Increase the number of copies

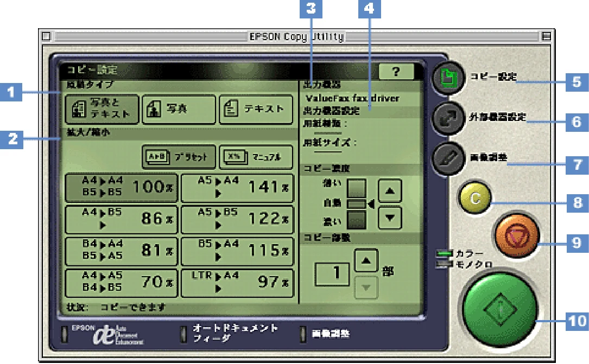[x=366, y=260]
